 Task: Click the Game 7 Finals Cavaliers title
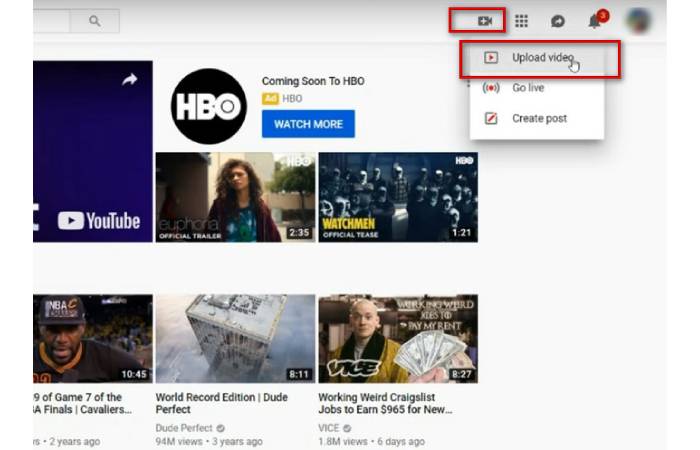click(x=83, y=403)
